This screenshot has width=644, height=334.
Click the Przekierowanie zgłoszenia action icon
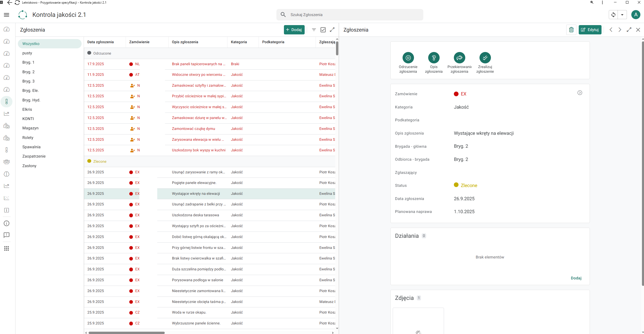point(459,58)
